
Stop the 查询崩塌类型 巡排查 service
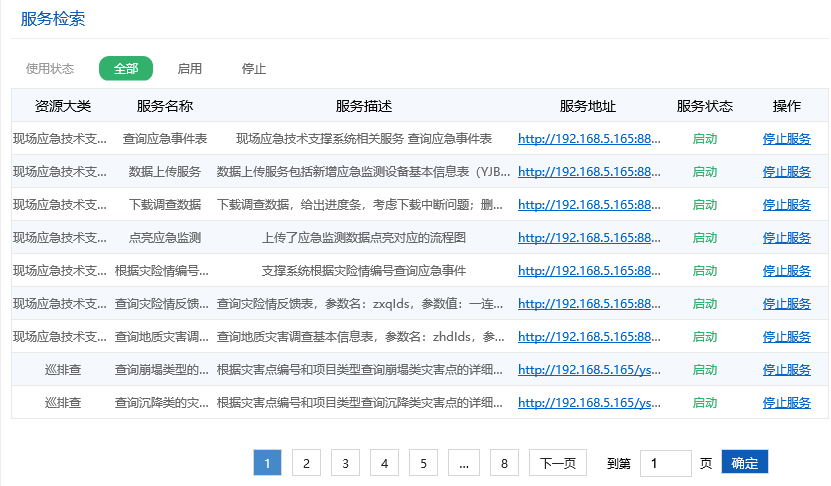[786, 370]
